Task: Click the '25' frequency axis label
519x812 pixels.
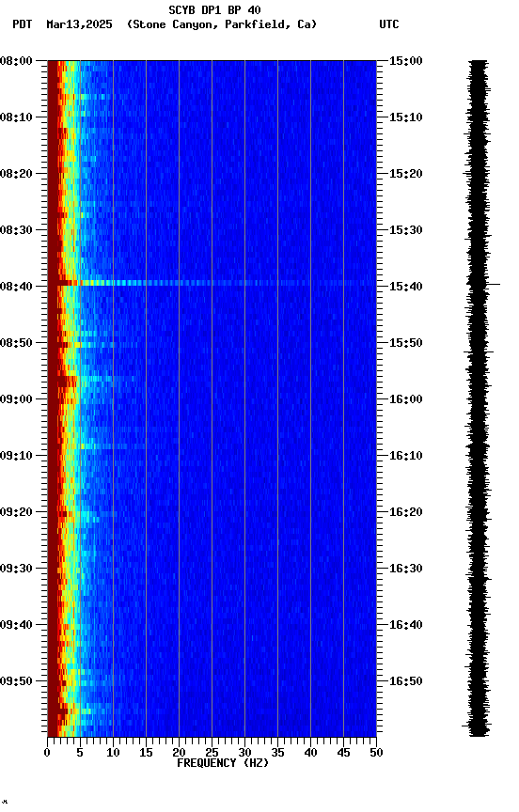Action: 212,754
